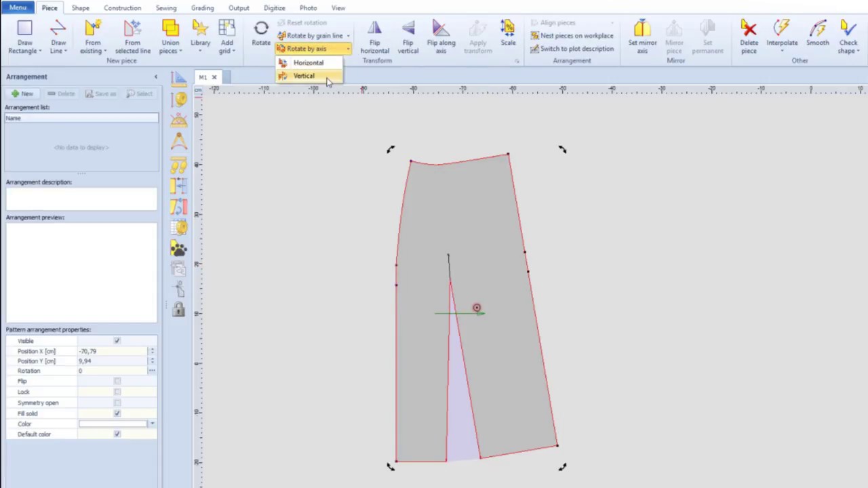The height and width of the screenshot is (488, 868).
Task: Click the blue Menu button
Action: point(18,7)
